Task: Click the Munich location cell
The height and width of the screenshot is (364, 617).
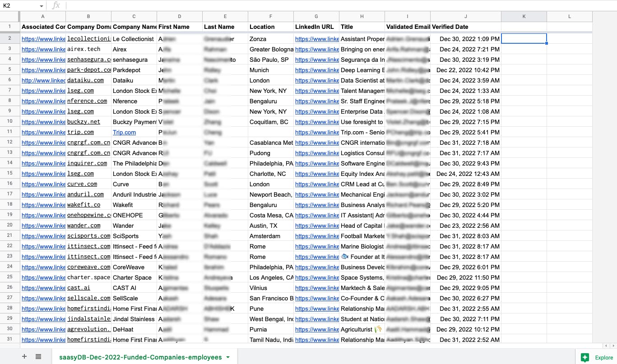Action: tap(271, 70)
